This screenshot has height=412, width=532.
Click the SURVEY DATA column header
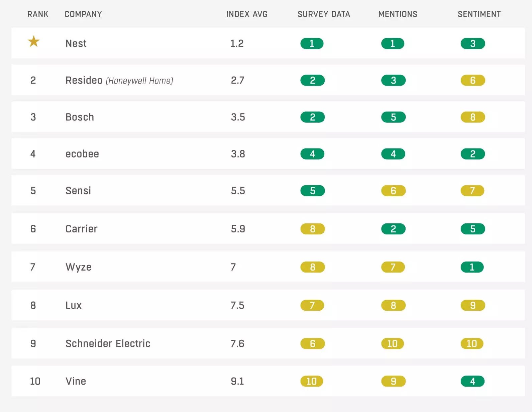tap(324, 14)
